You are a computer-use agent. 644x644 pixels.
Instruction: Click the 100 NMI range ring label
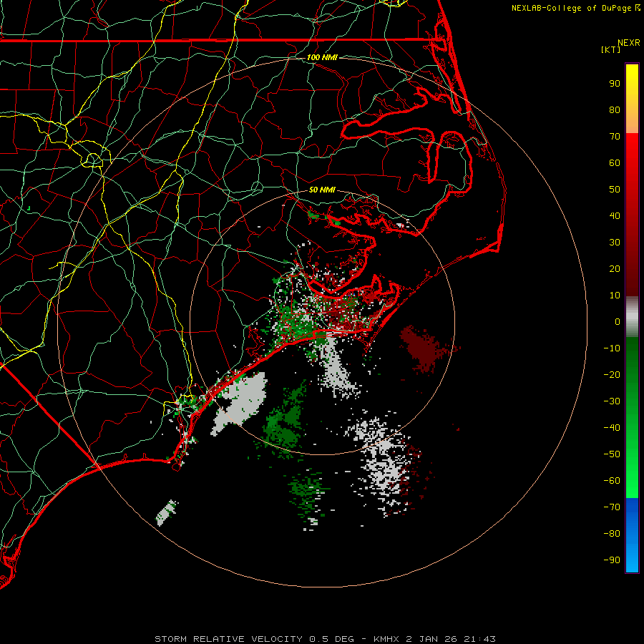tap(322, 57)
